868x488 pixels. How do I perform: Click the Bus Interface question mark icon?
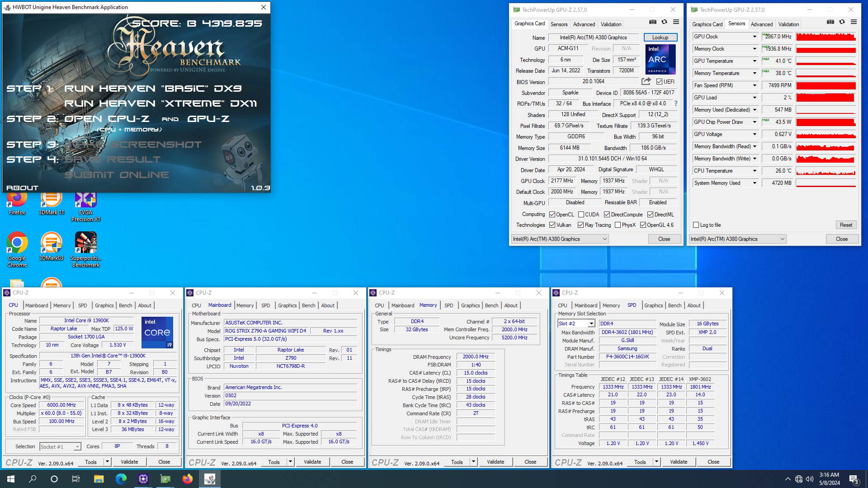click(x=675, y=103)
